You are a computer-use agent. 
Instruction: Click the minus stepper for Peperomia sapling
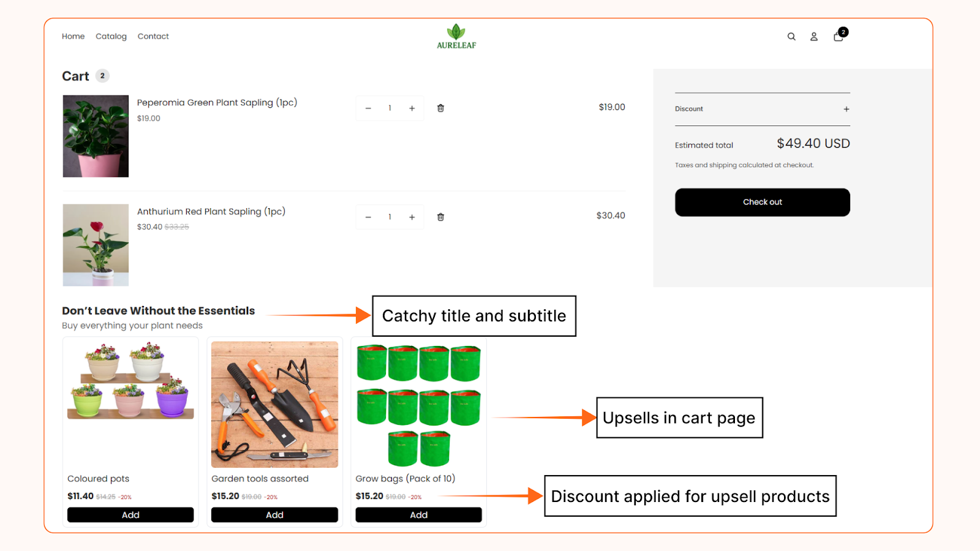(368, 108)
